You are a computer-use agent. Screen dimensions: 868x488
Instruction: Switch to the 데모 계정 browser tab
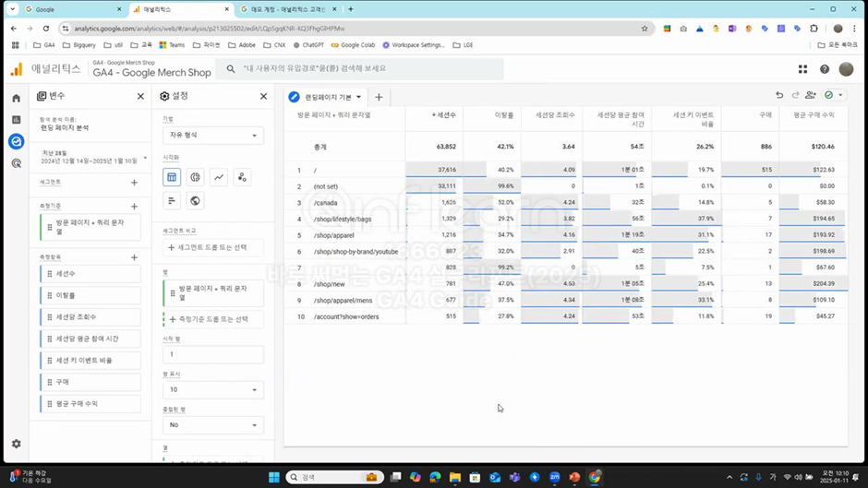click(x=288, y=9)
